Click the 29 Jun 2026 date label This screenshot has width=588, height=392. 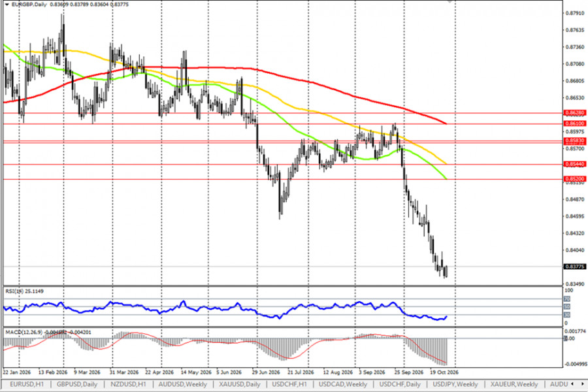click(x=266, y=372)
